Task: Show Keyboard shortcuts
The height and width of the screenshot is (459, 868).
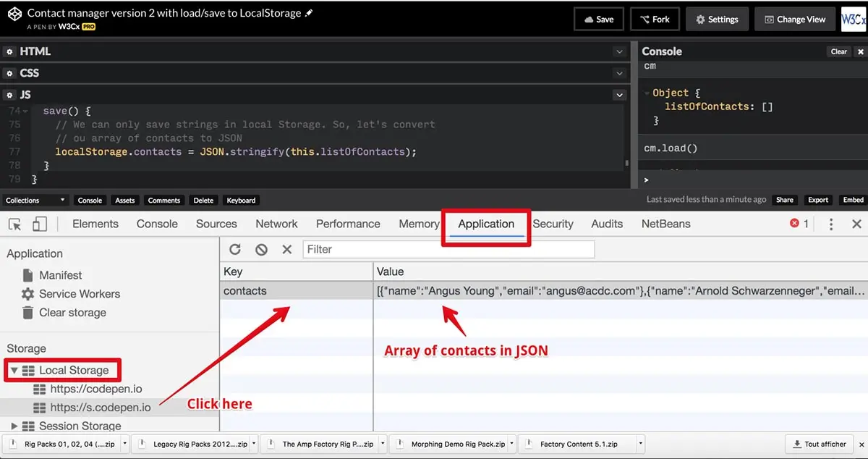Action: 241,200
